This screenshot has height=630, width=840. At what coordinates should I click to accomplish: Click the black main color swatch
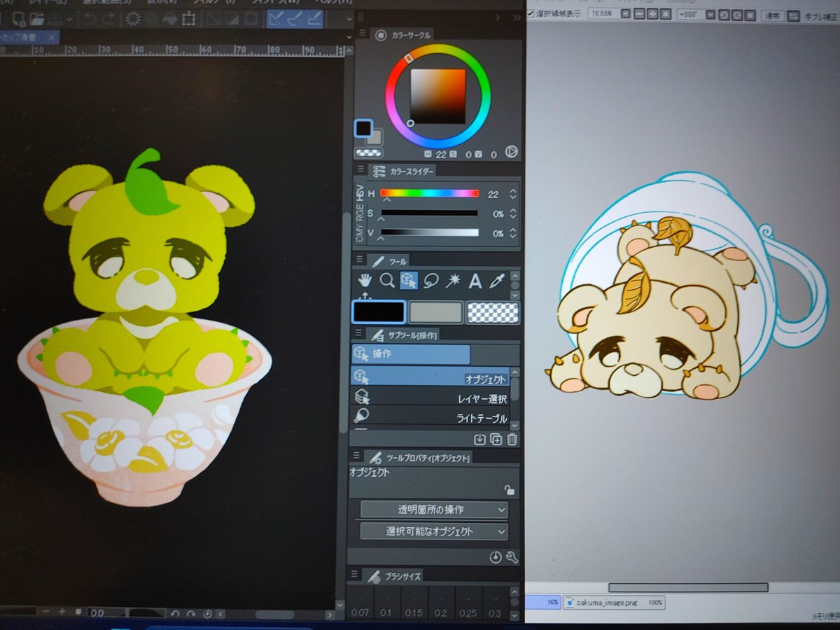pyautogui.click(x=378, y=311)
